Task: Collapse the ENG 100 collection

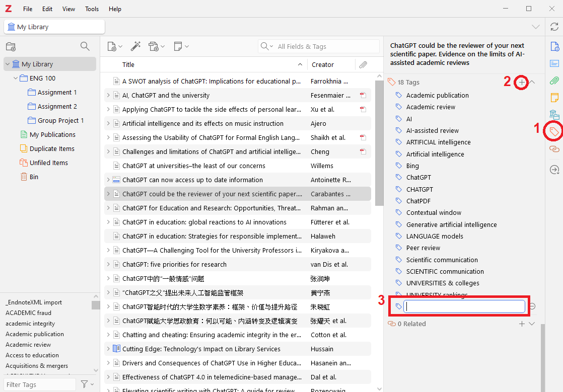Action: [16, 78]
